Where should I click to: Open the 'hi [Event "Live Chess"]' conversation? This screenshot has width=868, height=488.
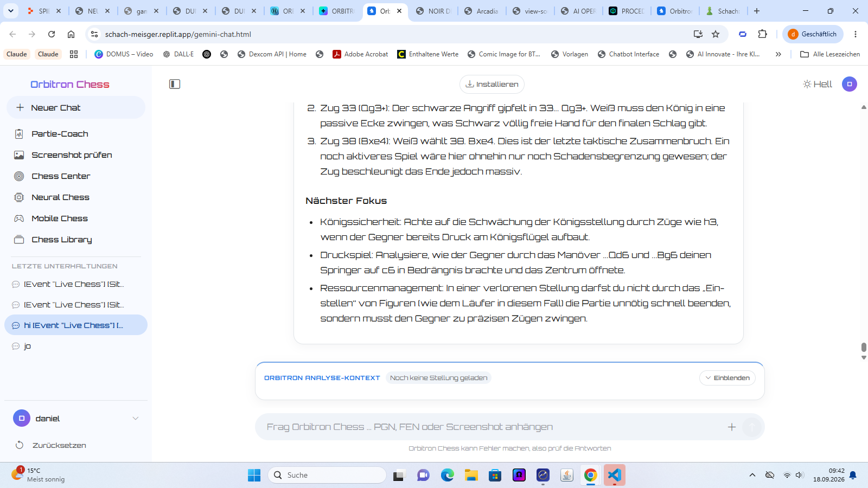pyautogui.click(x=76, y=325)
